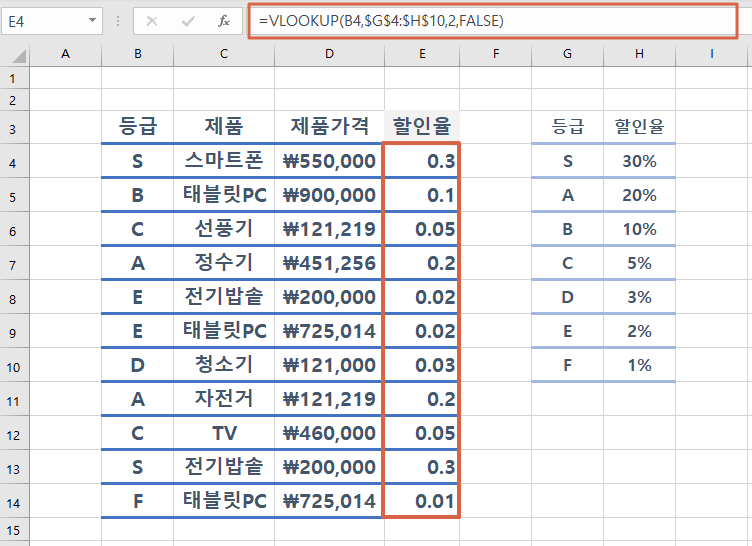The image size is (752, 546).
Task: Select the 3% rate cell
Action: tap(639, 297)
